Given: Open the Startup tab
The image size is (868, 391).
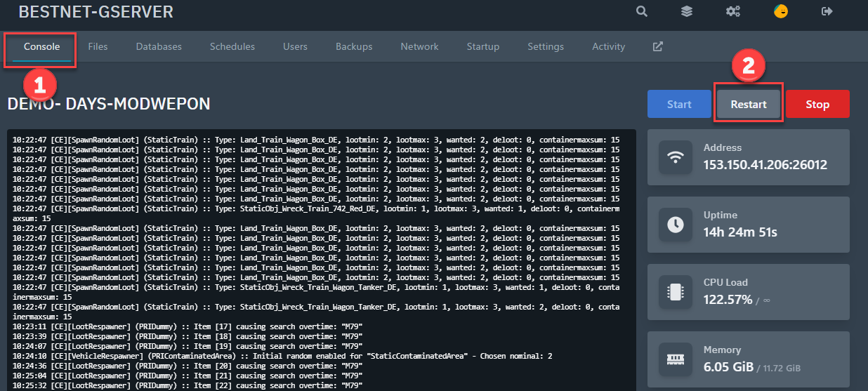Looking at the screenshot, I should (x=483, y=46).
